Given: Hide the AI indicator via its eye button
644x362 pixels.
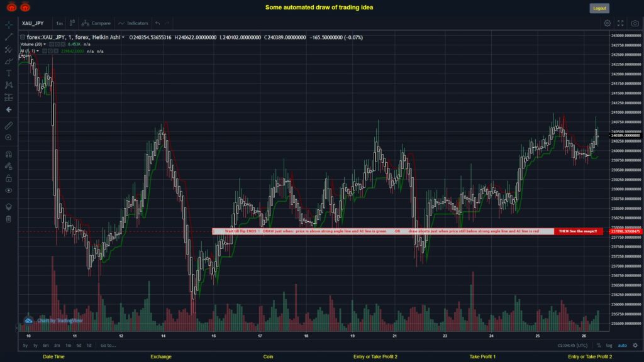Looking at the screenshot, I should click(45, 52).
